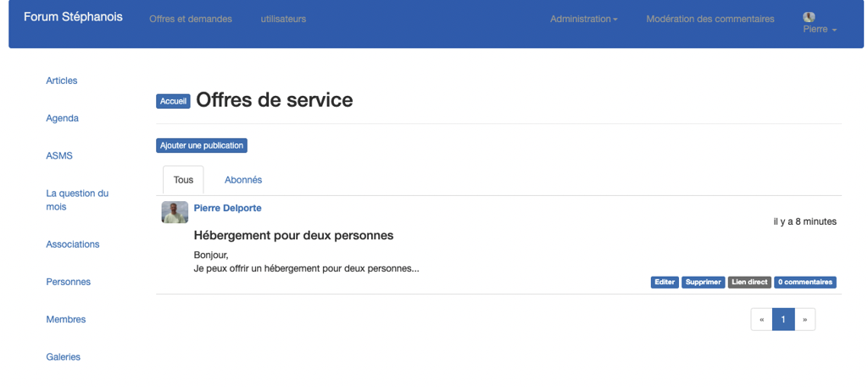Image resolution: width=868 pixels, height=387 pixels.
Task: Click the Forum Stéphanois brand link
Action: 73,17
